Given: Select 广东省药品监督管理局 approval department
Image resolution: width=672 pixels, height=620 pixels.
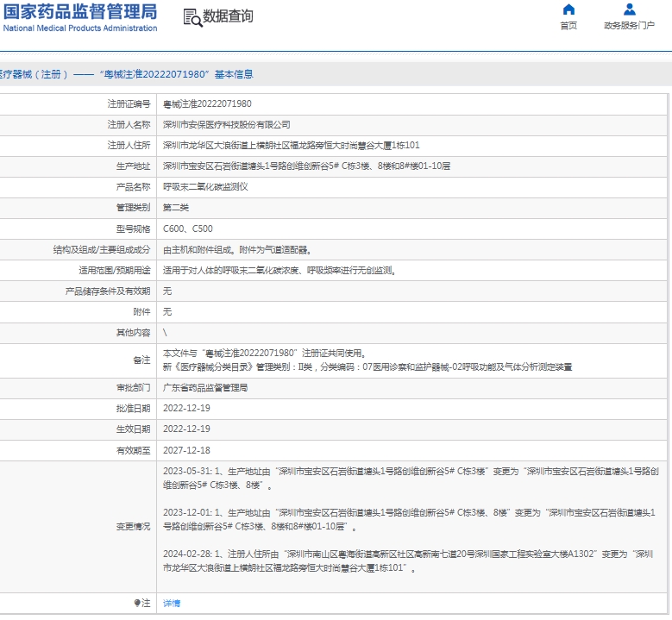Looking at the screenshot, I should (x=205, y=388).
